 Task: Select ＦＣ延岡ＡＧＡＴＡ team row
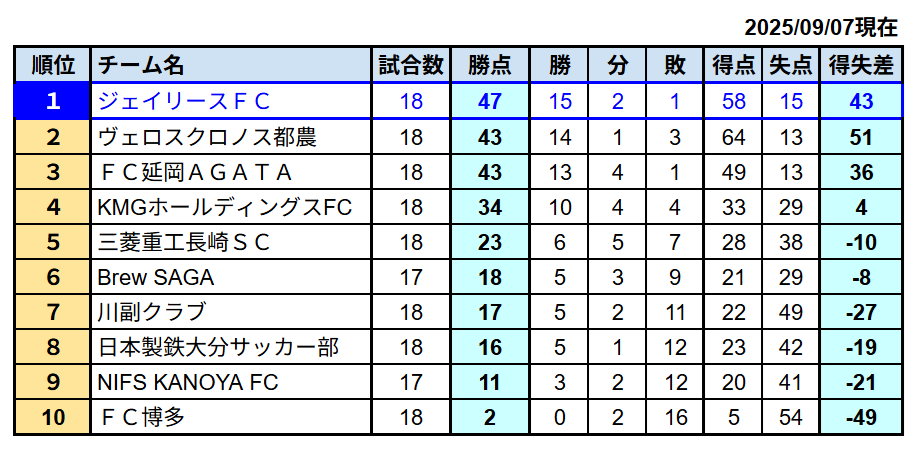point(458,172)
